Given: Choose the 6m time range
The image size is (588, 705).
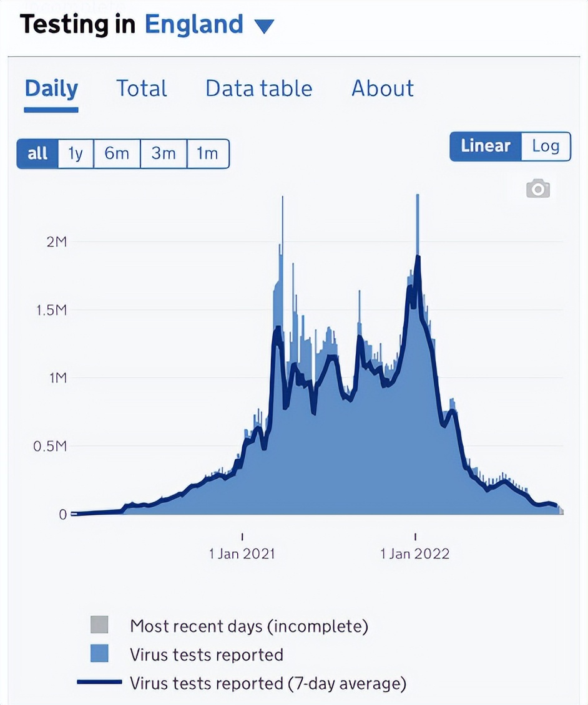Looking at the screenshot, I should tap(117, 153).
